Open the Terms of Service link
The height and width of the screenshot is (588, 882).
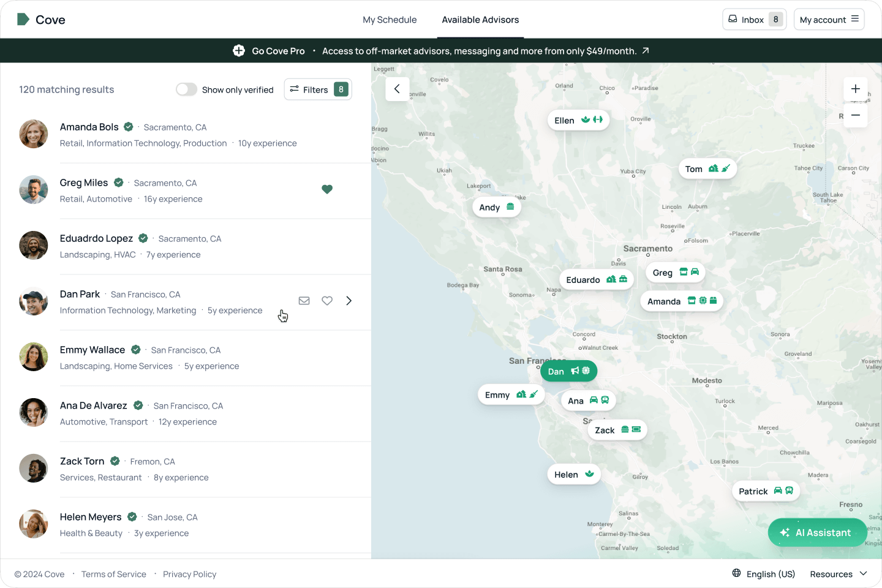(x=114, y=574)
